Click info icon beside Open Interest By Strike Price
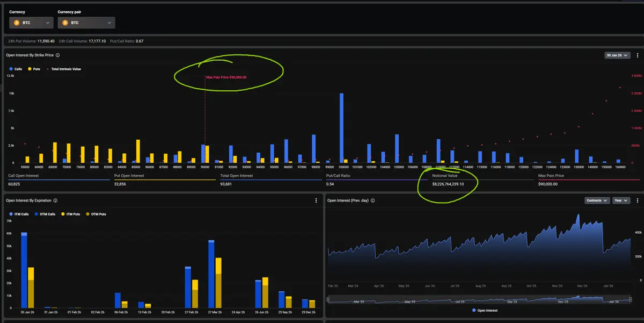The height and width of the screenshot is (323, 644). tap(57, 55)
